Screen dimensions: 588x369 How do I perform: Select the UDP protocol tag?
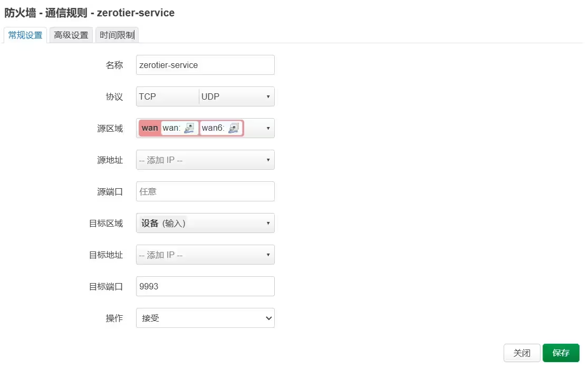coord(210,97)
